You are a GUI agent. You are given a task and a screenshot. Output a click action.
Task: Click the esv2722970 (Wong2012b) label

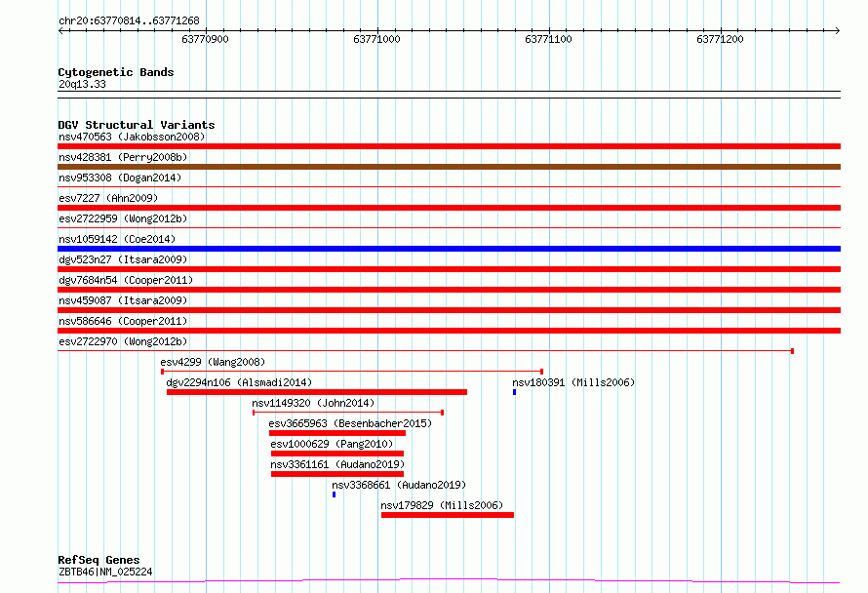click(123, 341)
